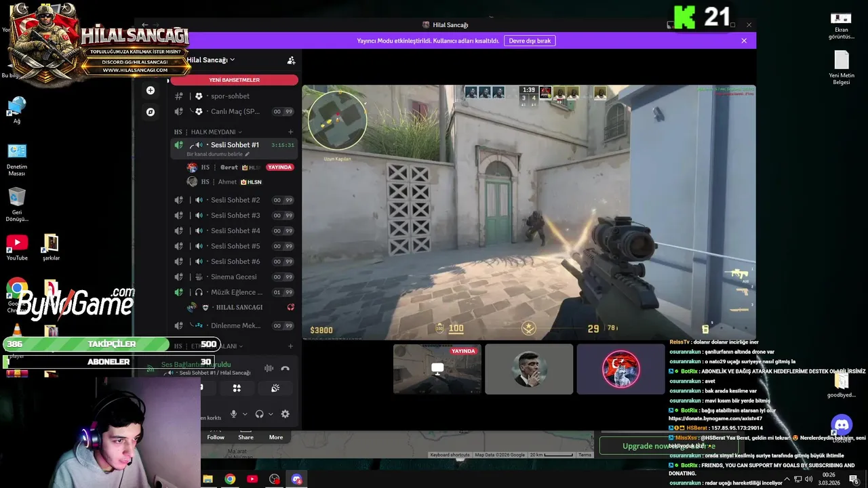The image size is (868, 488).
Task: Join Müzik Eğlence voice channel
Action: click(234, 292)
